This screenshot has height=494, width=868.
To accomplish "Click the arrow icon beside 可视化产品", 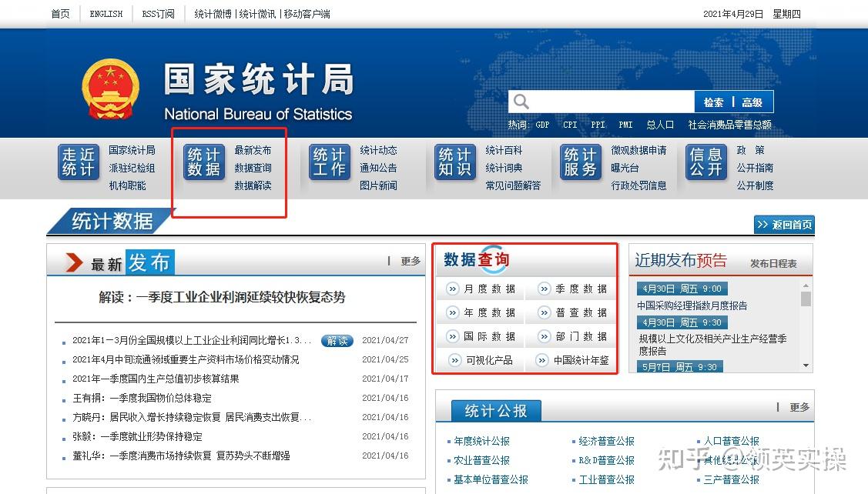I will (454, 360).
